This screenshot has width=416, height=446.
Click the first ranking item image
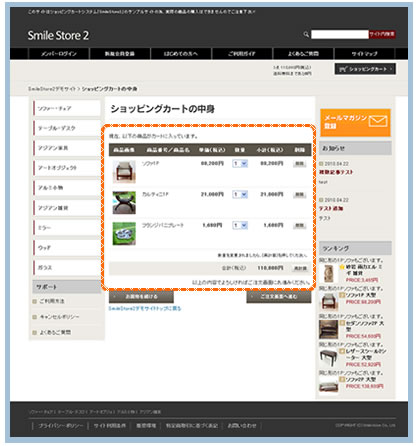point(329,274)
